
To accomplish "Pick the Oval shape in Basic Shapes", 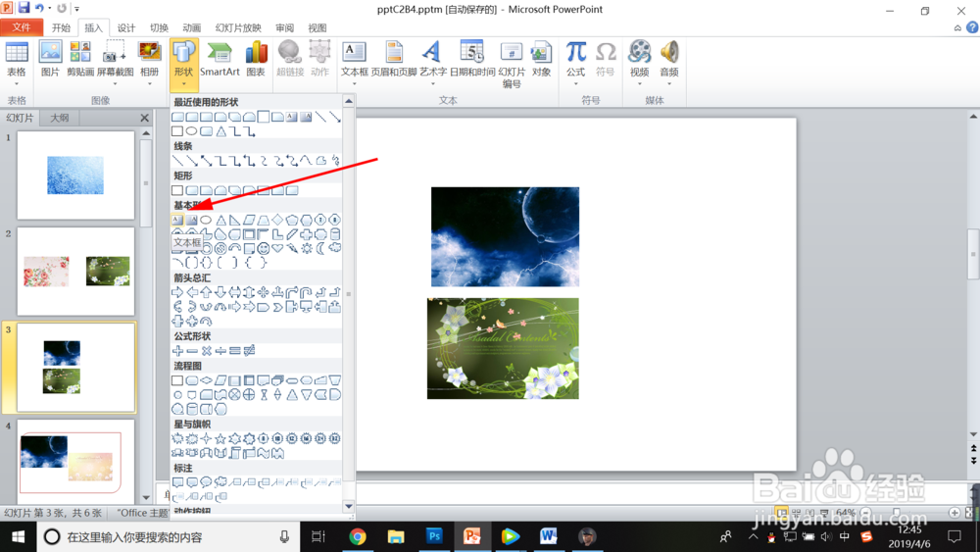I will point(206,220).
